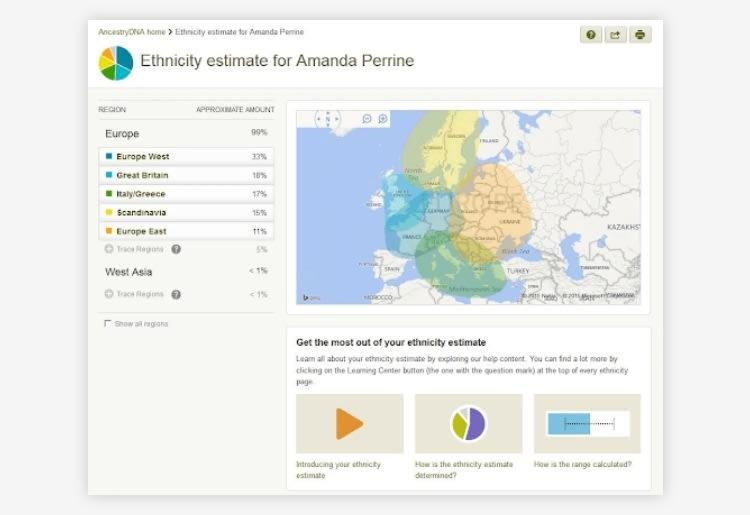Click the print icon button
750x515 pixels.
click(641, 35)
